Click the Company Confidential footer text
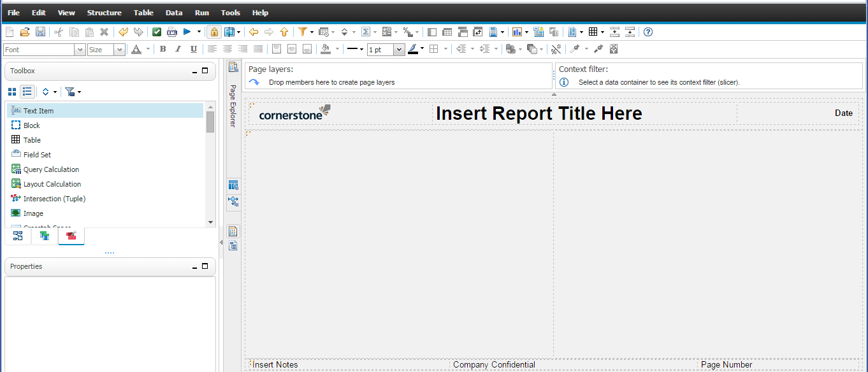Image resolution: width=868 pixels, height=372 pixels. (494, 364)
